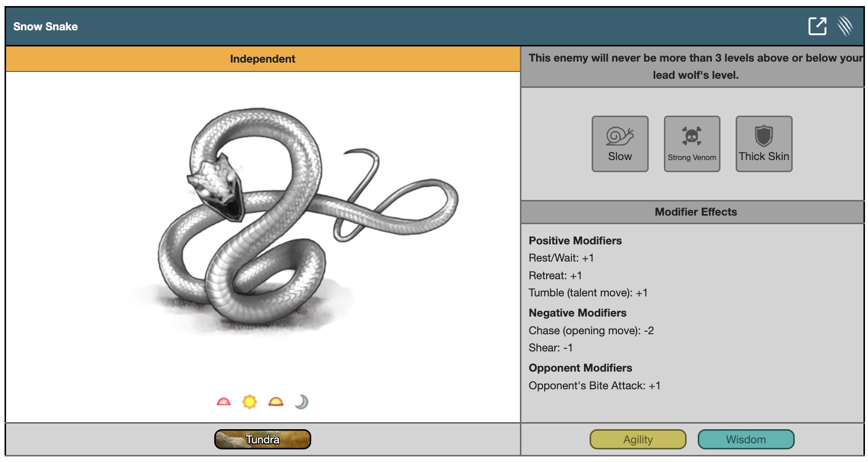Click the Snow Snake title text
Viewport: 868px width, 462px height.
45,27
